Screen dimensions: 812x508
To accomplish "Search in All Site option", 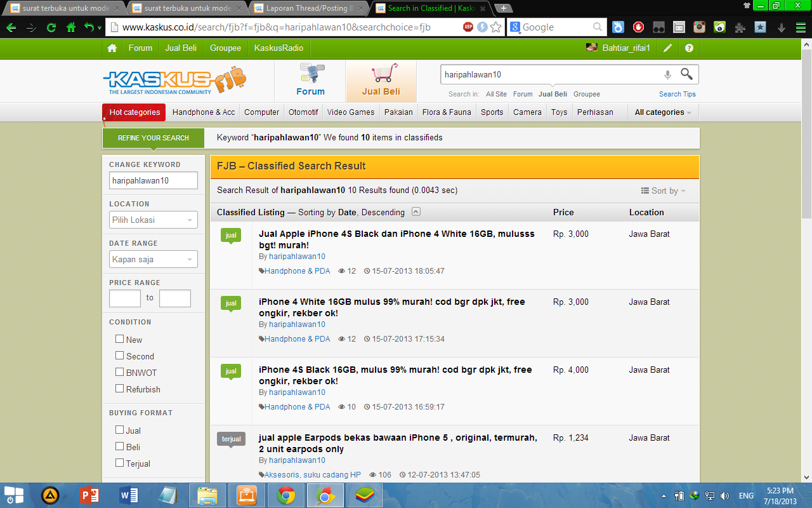I will pos(496,94).
